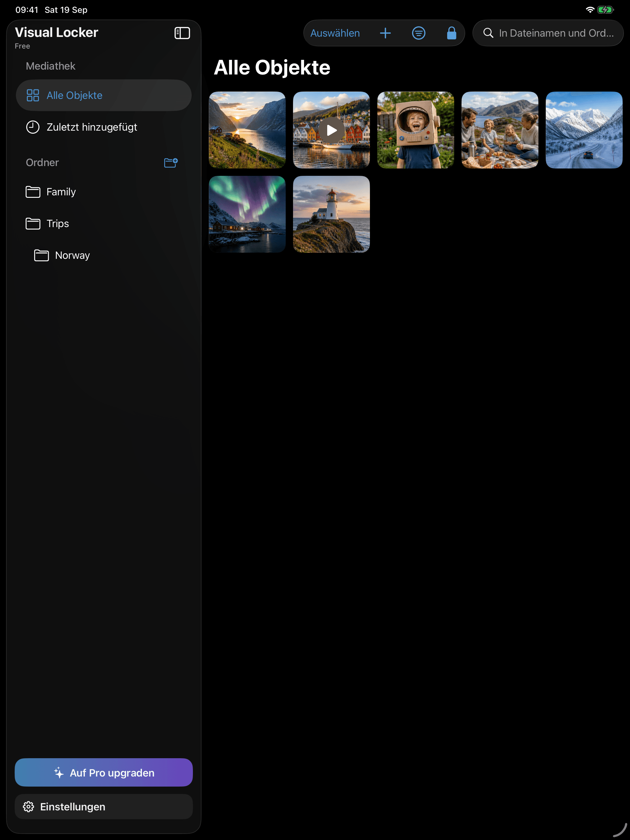Image resolution: width=630 pixels, height=840 pixels.
Task: Open the Trips folder
Action: pos(104,224)
